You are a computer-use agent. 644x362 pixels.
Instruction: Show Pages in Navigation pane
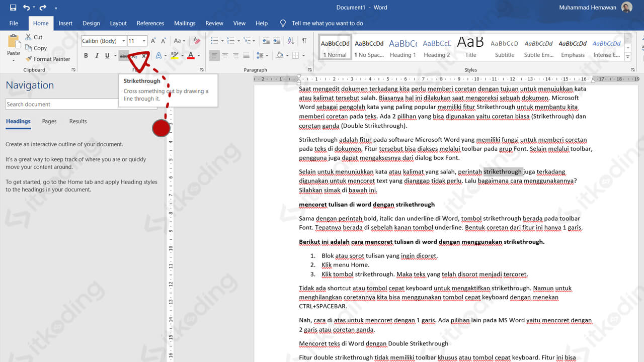point(49,121)
